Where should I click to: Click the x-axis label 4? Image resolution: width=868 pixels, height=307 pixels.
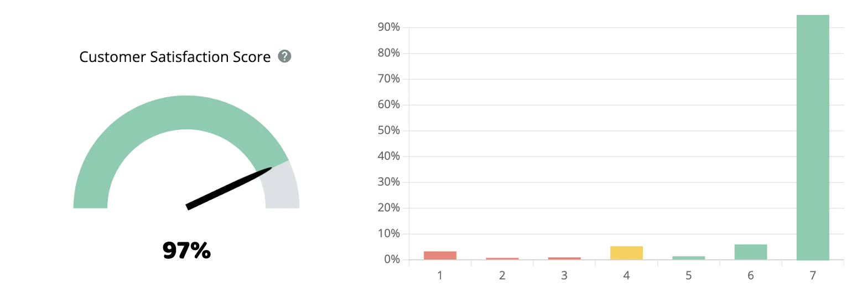coord(626,275)
